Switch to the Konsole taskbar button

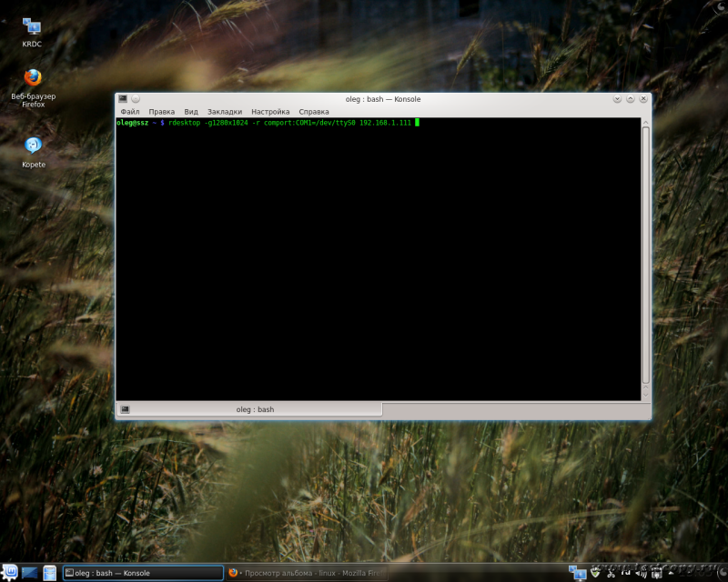click(x=142, y=573)
